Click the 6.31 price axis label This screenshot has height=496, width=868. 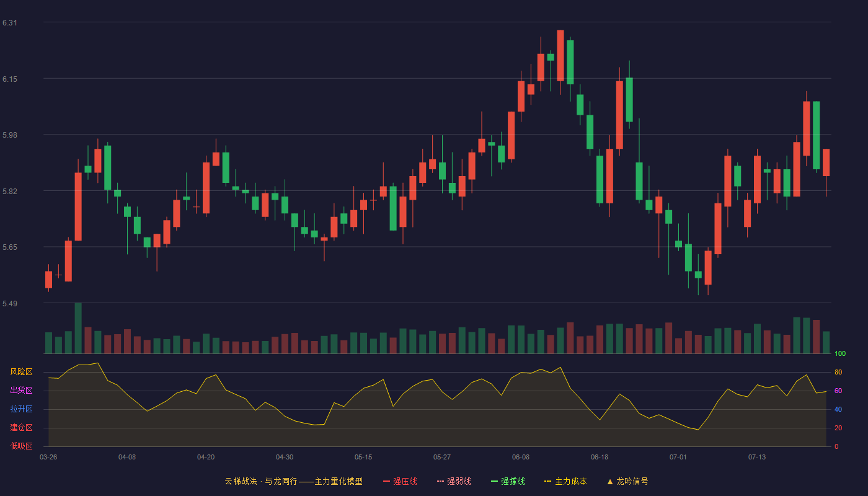[10, 23]
